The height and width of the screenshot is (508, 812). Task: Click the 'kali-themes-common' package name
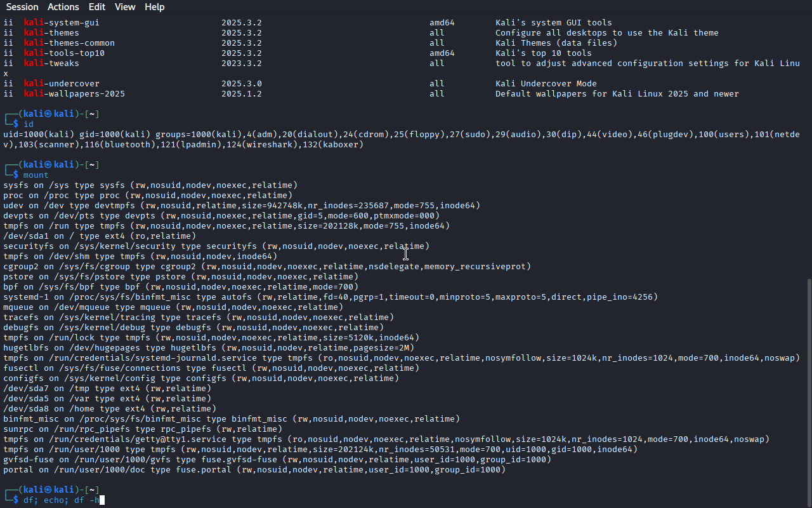[x=69, y=43]
